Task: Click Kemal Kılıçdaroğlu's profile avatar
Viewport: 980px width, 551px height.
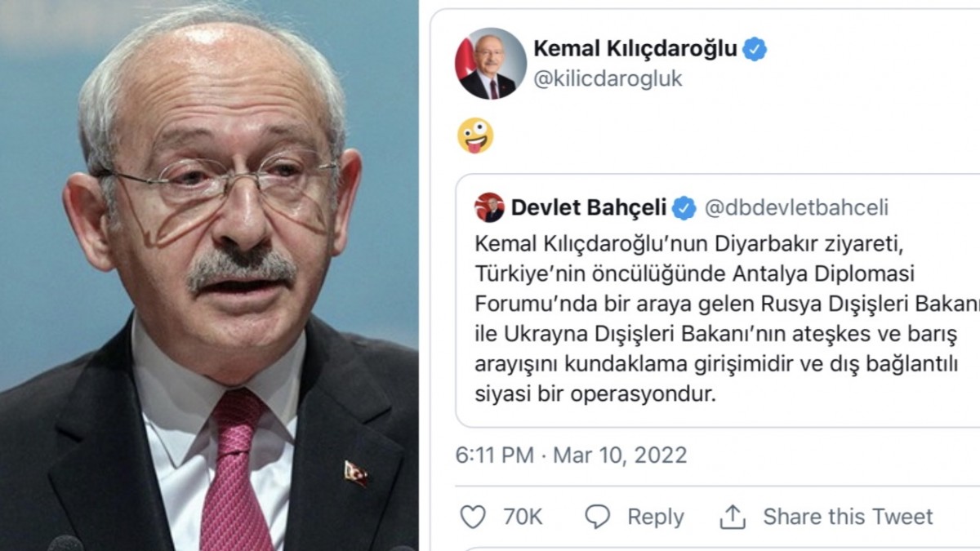Action: click(x=491, y=64)
